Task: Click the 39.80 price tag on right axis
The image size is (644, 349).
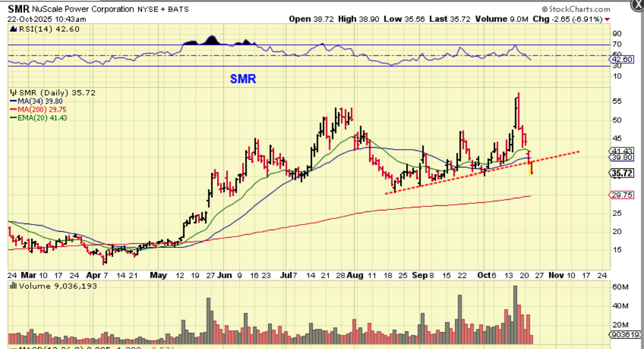Action: (x=622, y=157)
